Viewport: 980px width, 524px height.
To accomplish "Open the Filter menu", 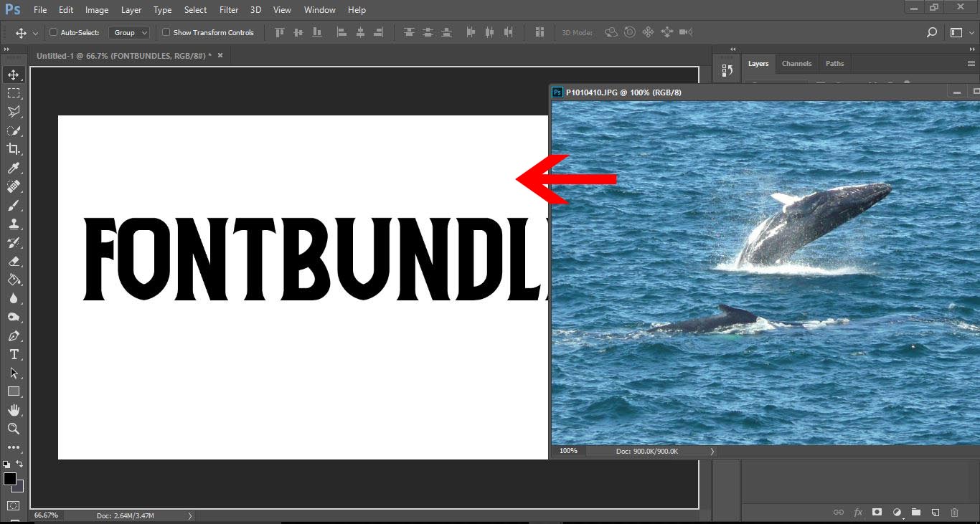I will (229, 10).
